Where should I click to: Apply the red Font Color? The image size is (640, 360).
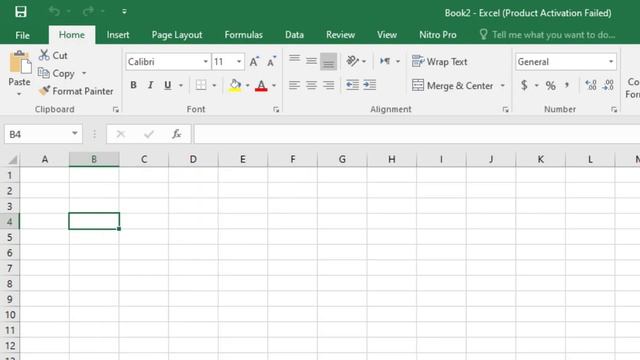pyautogui.click(x=261, y=85)
